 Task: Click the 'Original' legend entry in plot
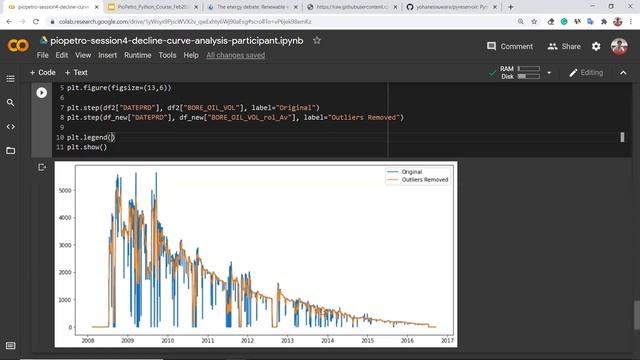tap(404, 172)
